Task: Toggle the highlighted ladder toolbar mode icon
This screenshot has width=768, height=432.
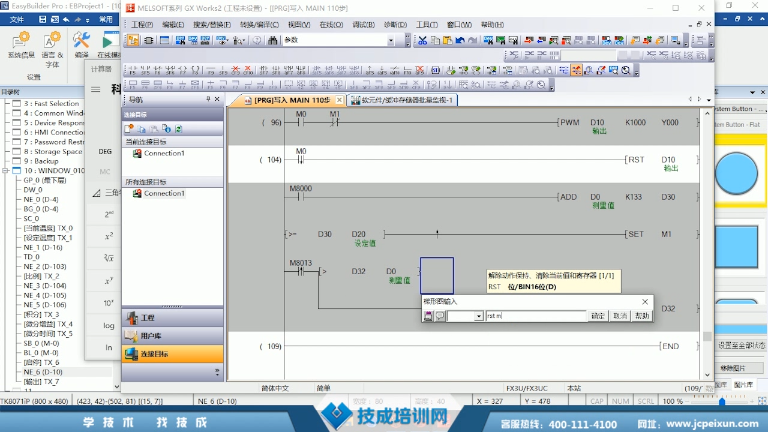Action: point(576,71)
